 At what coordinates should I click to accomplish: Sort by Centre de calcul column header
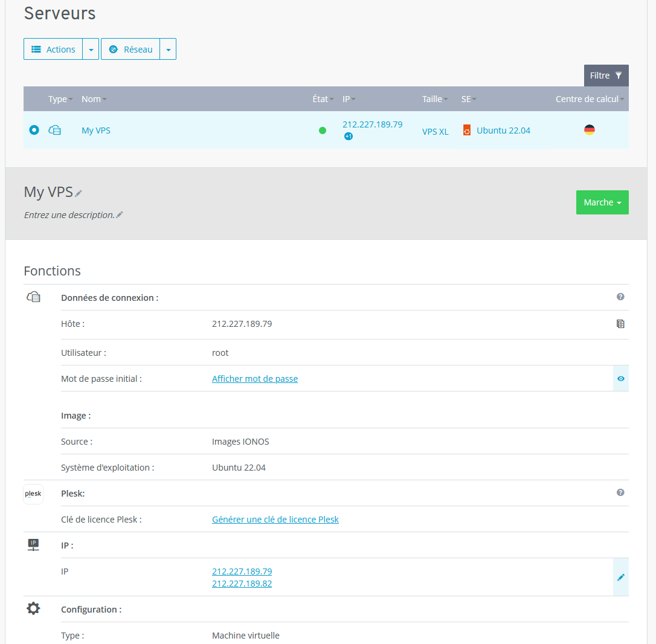590,98
